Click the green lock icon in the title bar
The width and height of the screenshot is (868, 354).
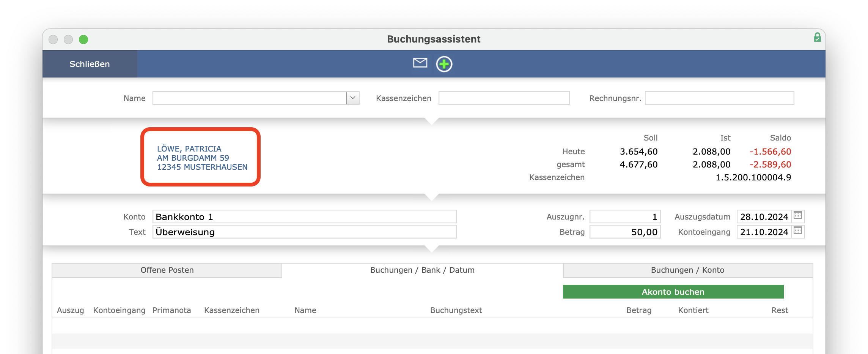817,37
